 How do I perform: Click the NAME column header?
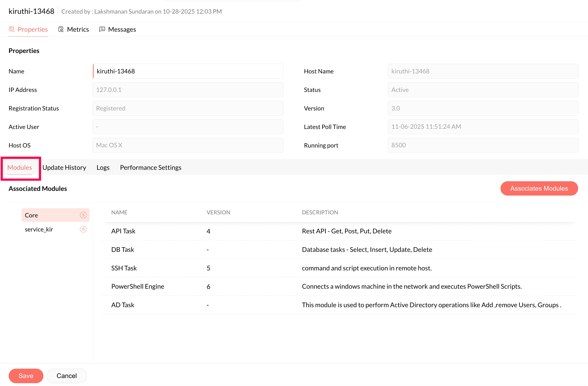click(119, 212)
